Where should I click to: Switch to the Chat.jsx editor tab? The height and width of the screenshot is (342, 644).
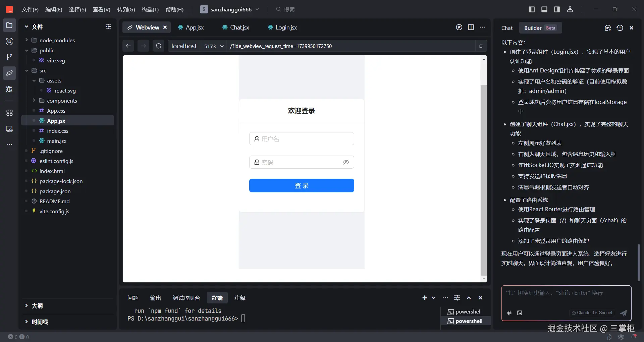coord(235,27)
